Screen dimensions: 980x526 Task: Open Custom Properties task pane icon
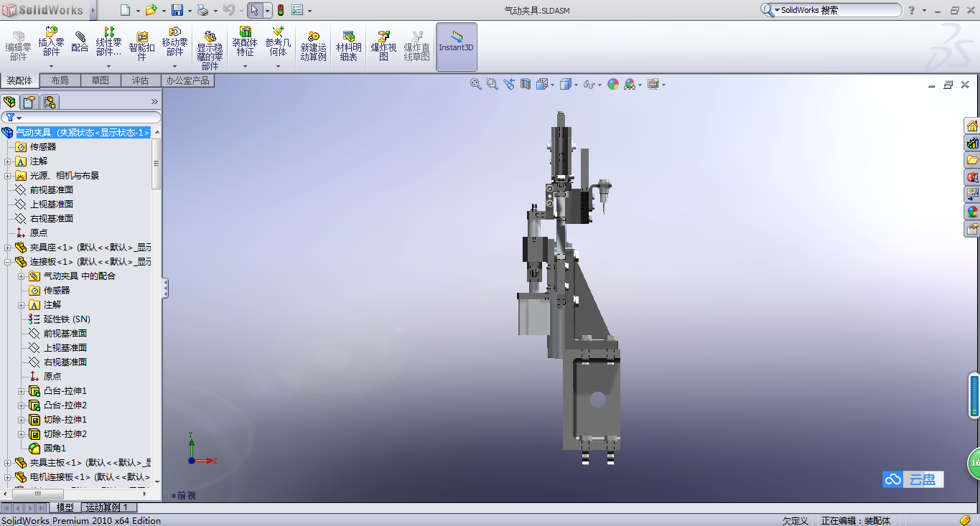coord(972,229)
